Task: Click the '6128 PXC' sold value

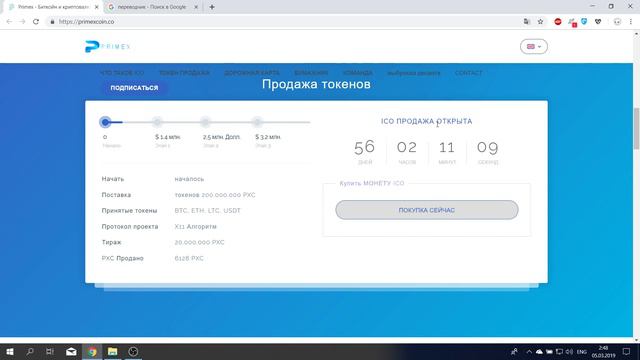Action: pyautogui.click(x=189, y=258)
